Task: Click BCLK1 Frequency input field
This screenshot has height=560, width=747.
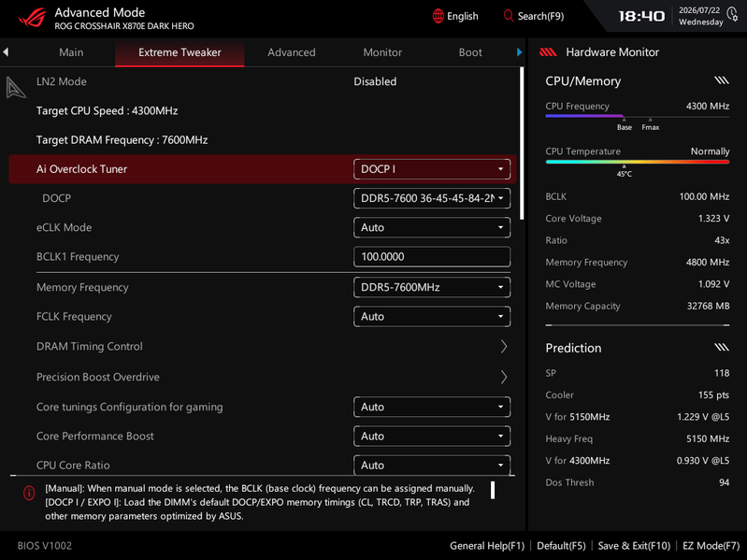Action: (x=432, y=257)
